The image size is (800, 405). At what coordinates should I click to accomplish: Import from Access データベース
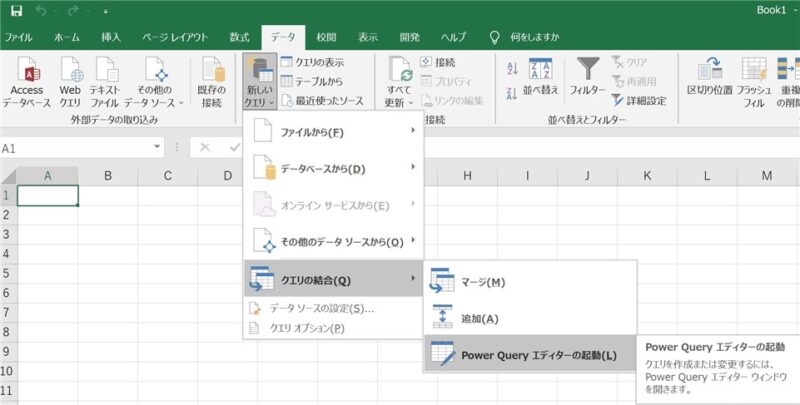(27, 82)
